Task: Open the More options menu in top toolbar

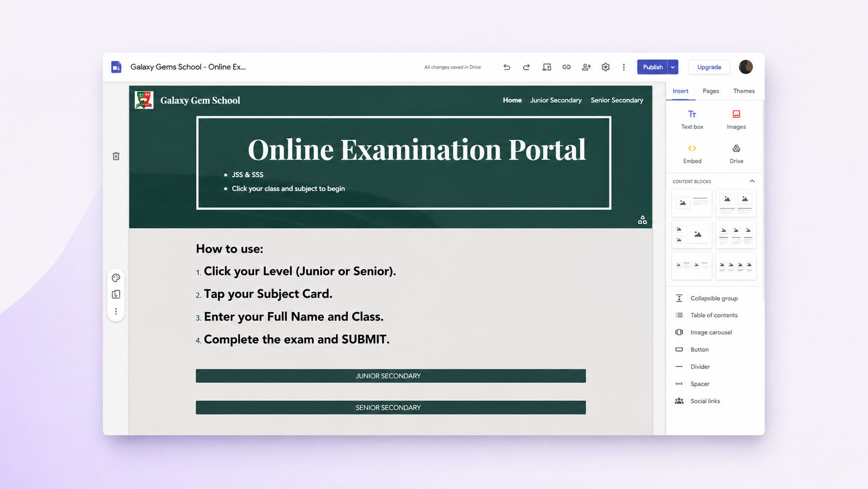Action: (x=623, y=67)
